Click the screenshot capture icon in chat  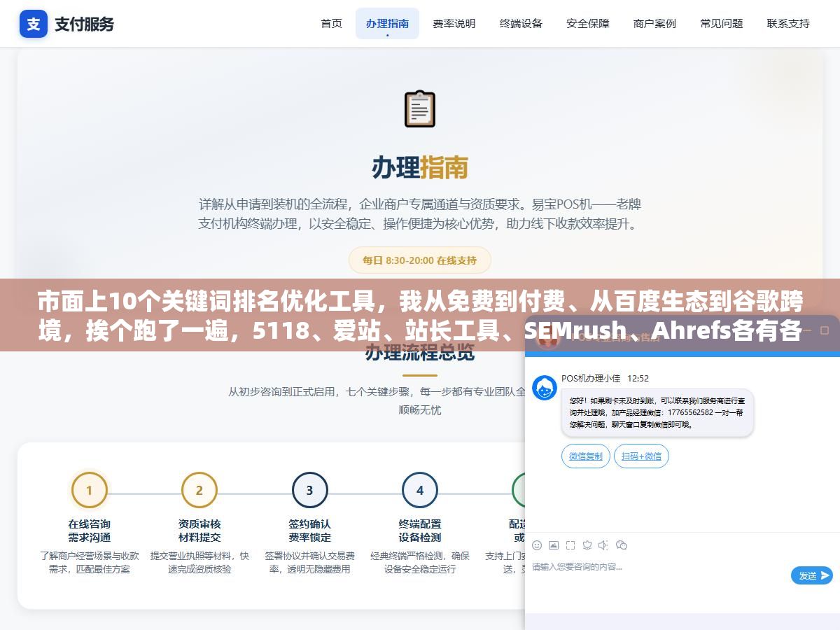(570, 545)
